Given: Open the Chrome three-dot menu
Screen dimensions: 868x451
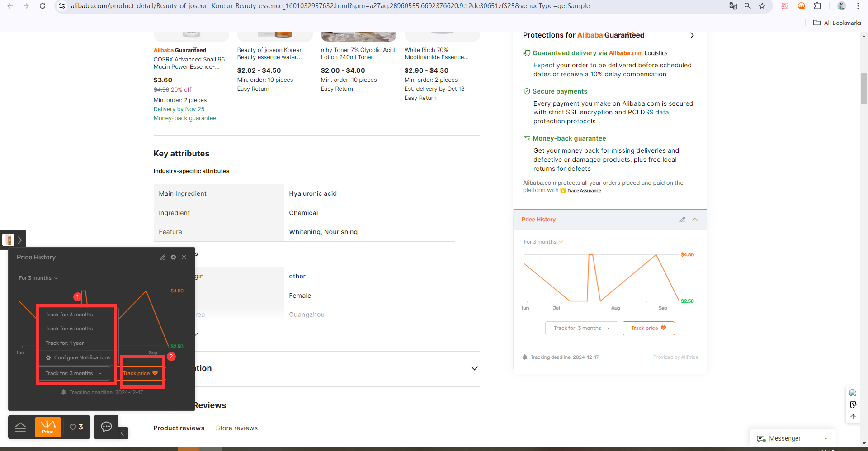Looking at the screenshot, I should 858,6.
